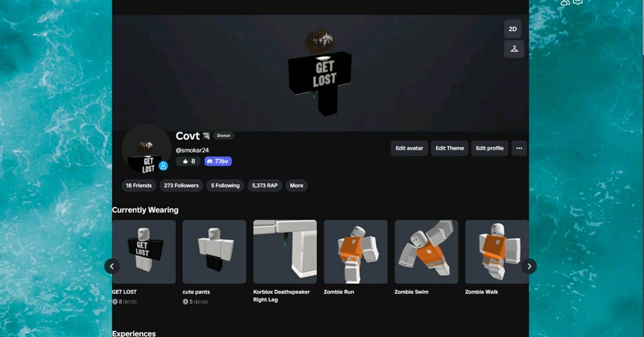Image resolution: width=644 pixels, height=337 pixels.
Task: Click the Zombie Walk item name
Action: pyautogui.click(x=481, y=292)
